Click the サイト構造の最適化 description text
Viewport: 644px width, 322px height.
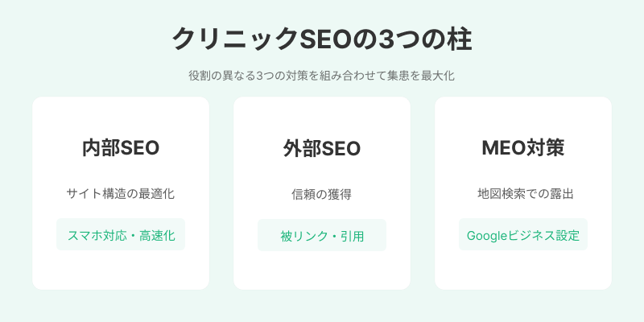tap(121, 194)
